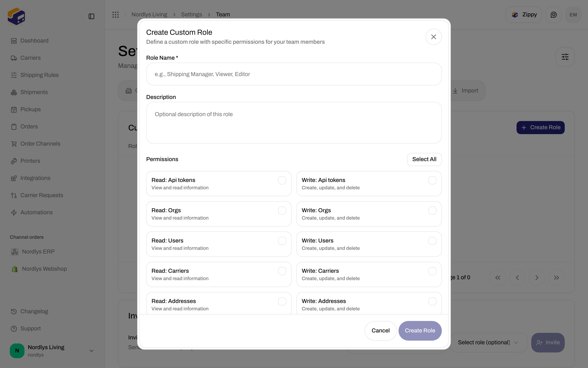The height and width of the screenshot is (368, 588).
Task: Go to Settings breadcrumb
Action: click(192, 15)
